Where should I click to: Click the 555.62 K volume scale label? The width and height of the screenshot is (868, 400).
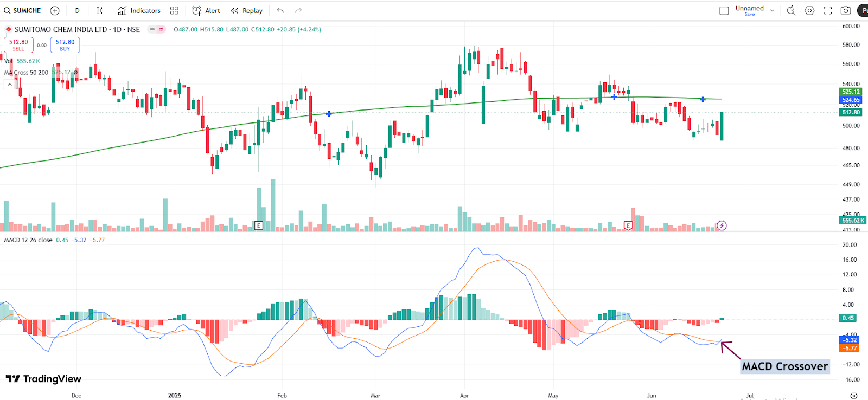853,221
